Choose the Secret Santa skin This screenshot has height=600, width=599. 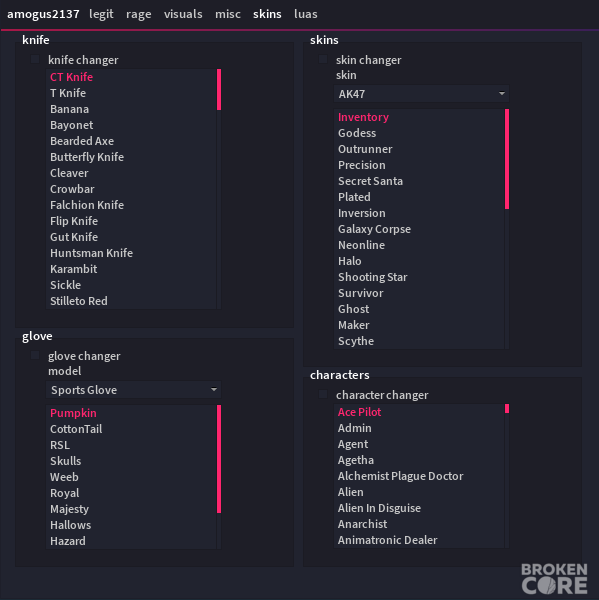coord(419,181)
